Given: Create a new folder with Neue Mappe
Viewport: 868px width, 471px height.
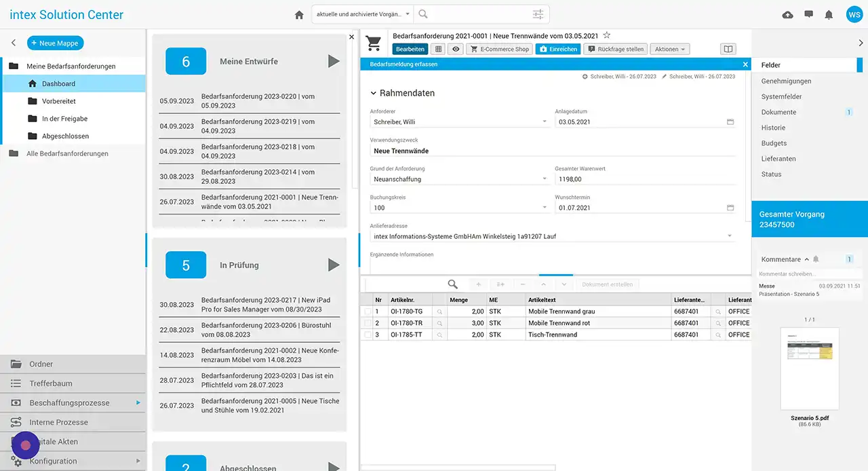Looking at the screenshot, I should (56, 43).
